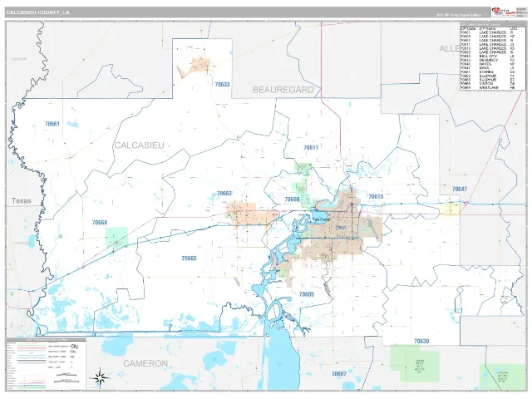The height and width of the screenshot is (399, 532).
Task: Click the ALLEN county label beside the index
Action: 449,49
